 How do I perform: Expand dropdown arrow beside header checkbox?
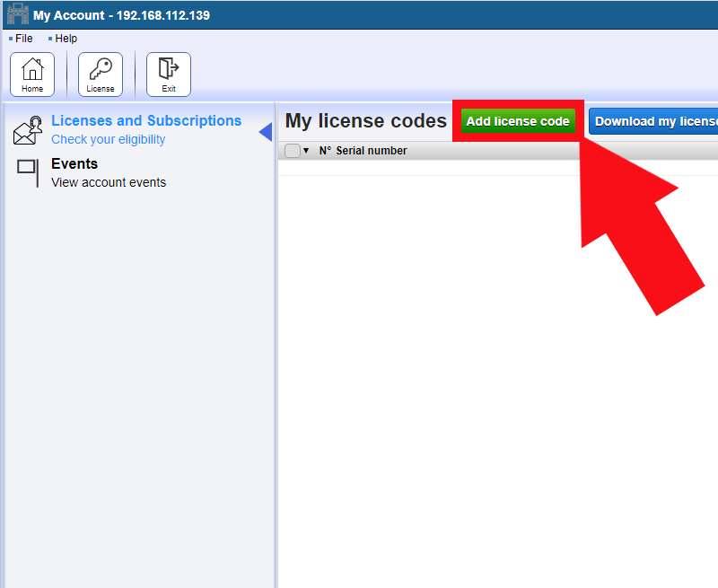(306, 151)
